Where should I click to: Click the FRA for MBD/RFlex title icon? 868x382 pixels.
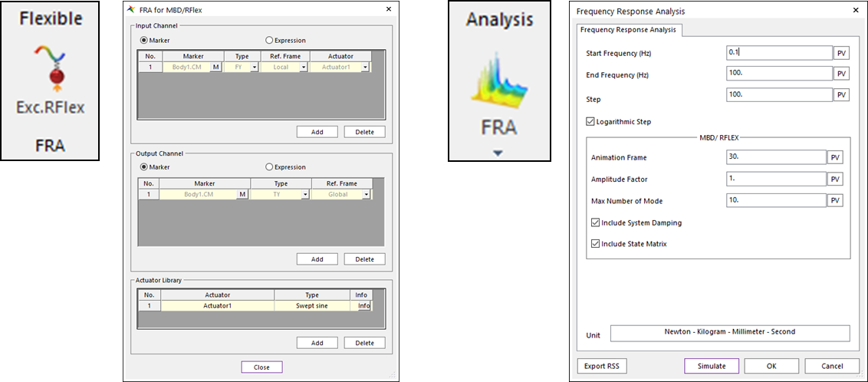(130, 9)
